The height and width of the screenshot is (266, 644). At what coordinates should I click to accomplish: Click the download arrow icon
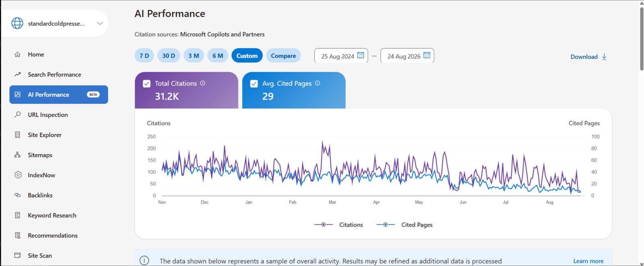(604, 57)
